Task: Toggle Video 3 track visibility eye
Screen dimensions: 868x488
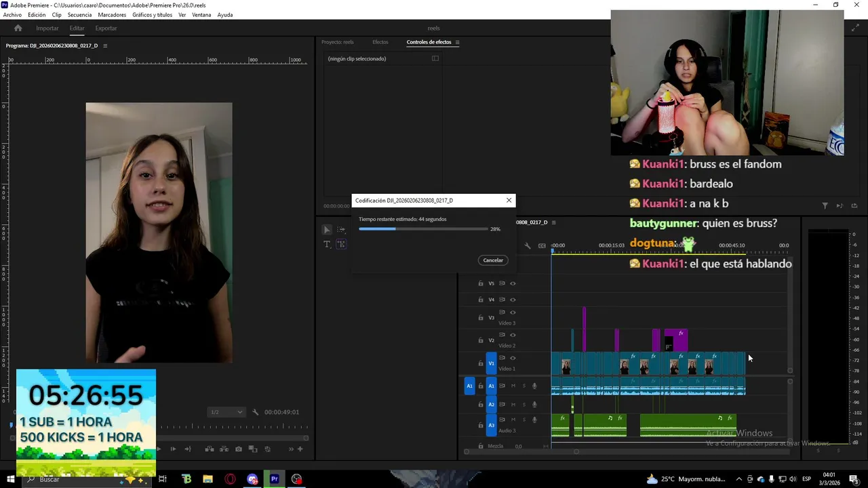Action: click(513, 312)
